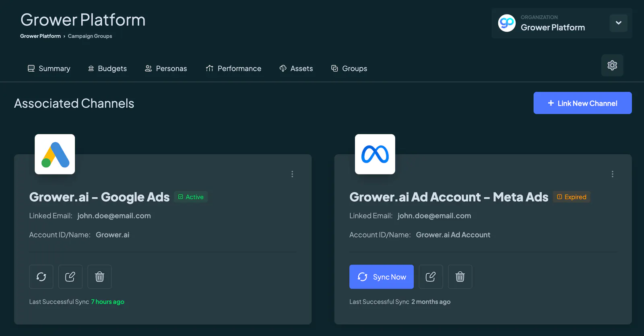
Task: Click the '7 hours ago' sync time
Action: coord(107,302)
